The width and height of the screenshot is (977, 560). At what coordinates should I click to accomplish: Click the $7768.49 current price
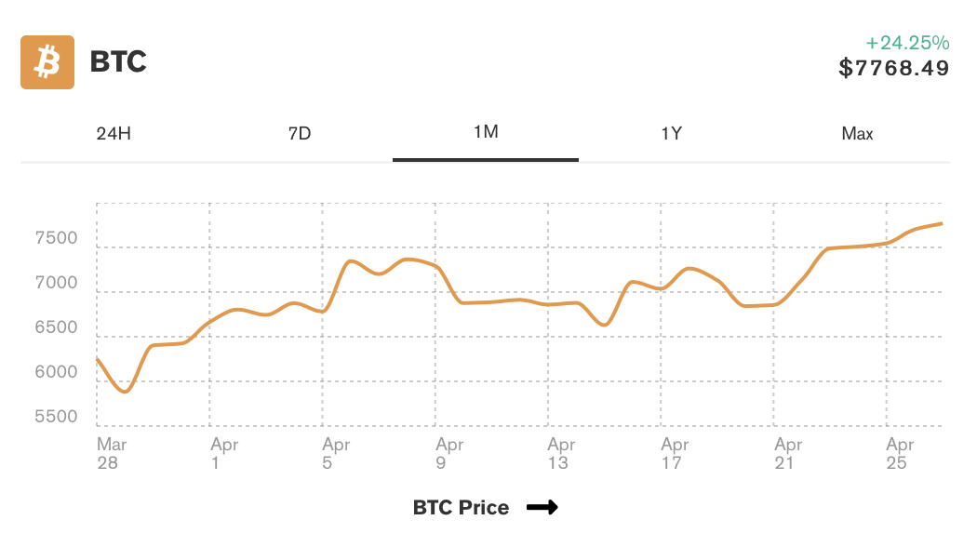coord(893,68)
